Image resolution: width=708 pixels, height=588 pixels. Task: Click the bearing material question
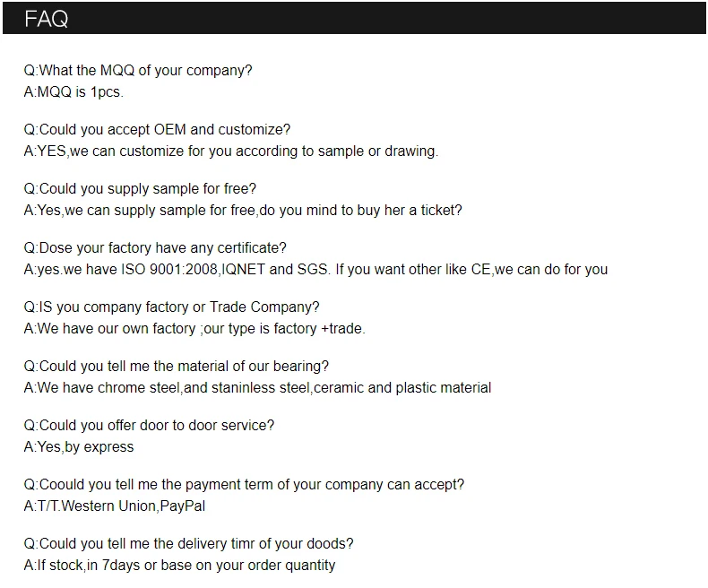point(176,367)
